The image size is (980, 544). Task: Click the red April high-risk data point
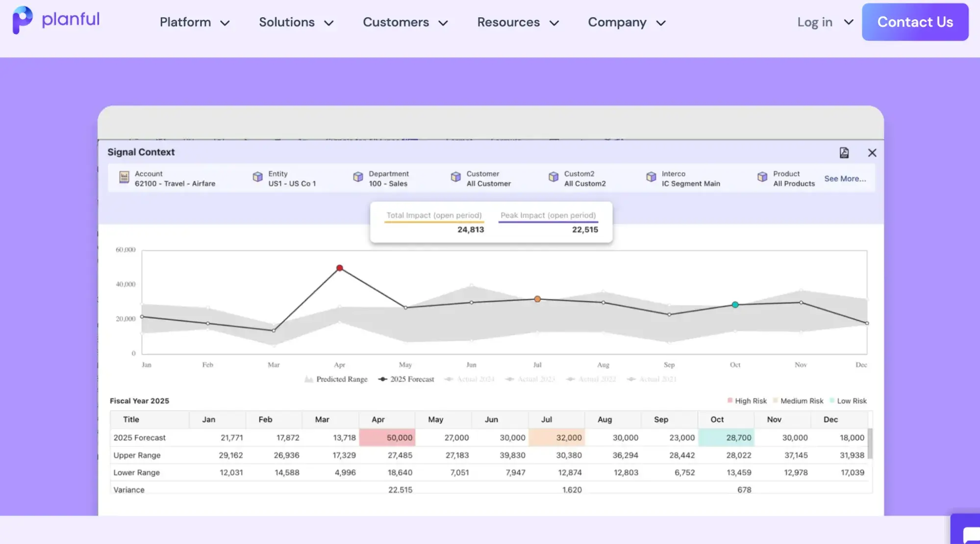coord(339,268)
